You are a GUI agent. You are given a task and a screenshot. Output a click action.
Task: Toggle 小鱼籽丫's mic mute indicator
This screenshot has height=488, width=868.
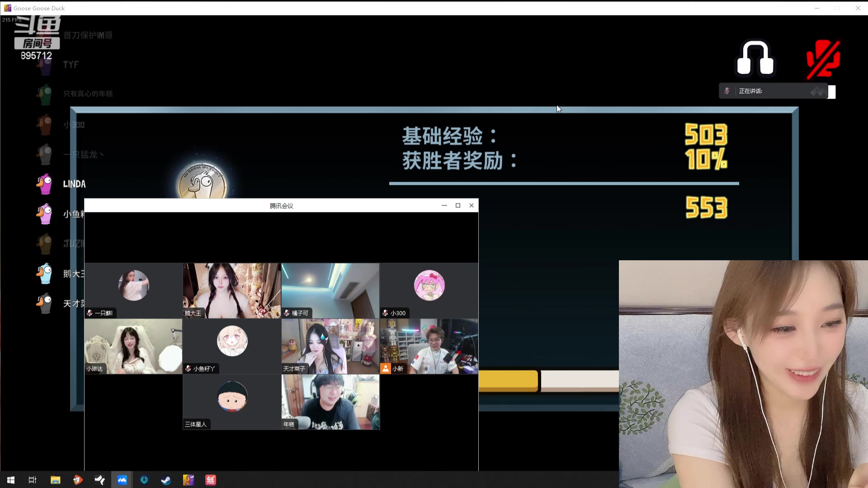(189, 368)
